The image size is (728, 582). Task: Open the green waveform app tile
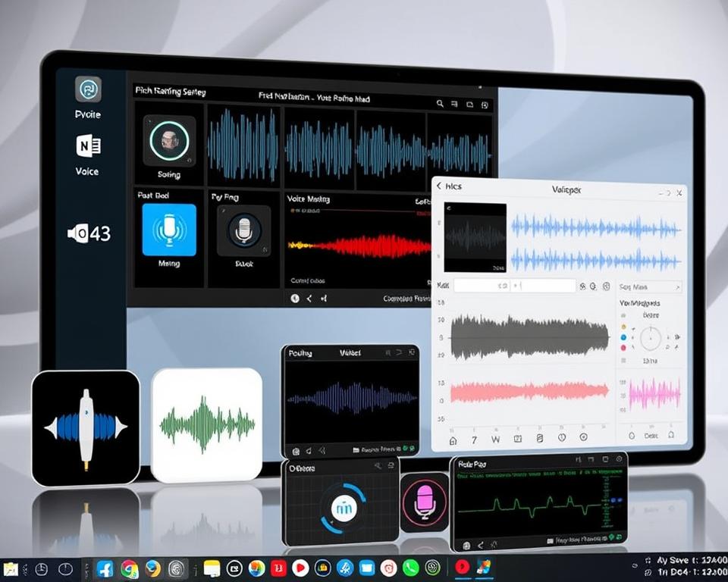(206, 425)
